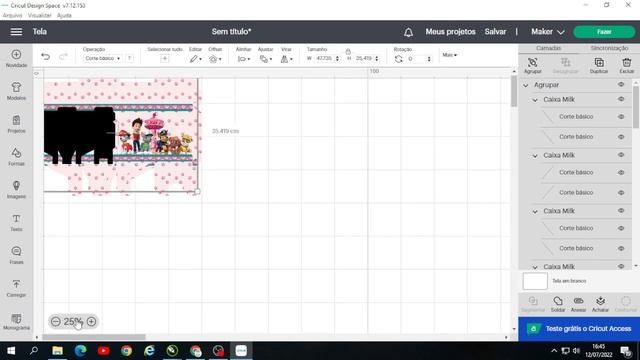This screenshot has width=640, height=360.
Task: Click the canvas horizontal scrollbar
Action: (x=94, y=337)
